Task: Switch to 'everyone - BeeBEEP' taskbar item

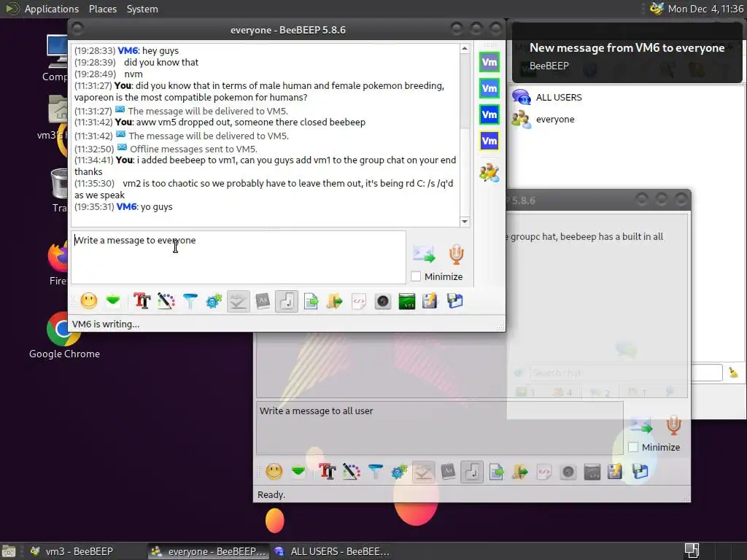Action: pyautogui.click(x=208, y=551)
